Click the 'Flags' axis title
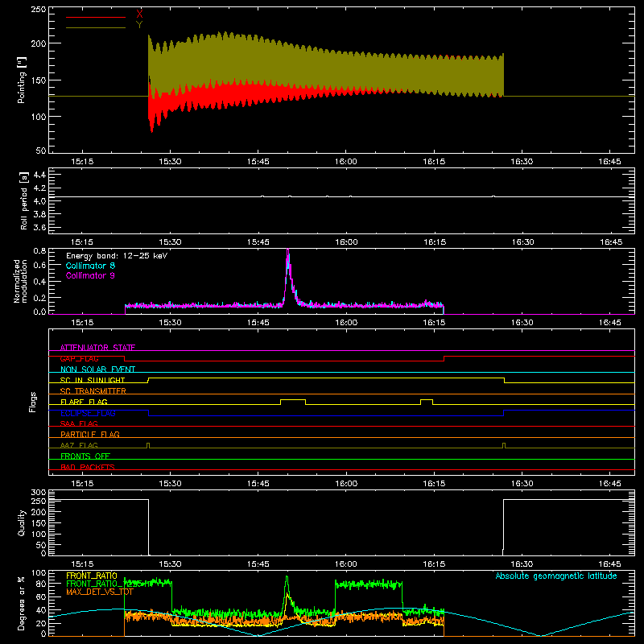 [x=33, y=402]
